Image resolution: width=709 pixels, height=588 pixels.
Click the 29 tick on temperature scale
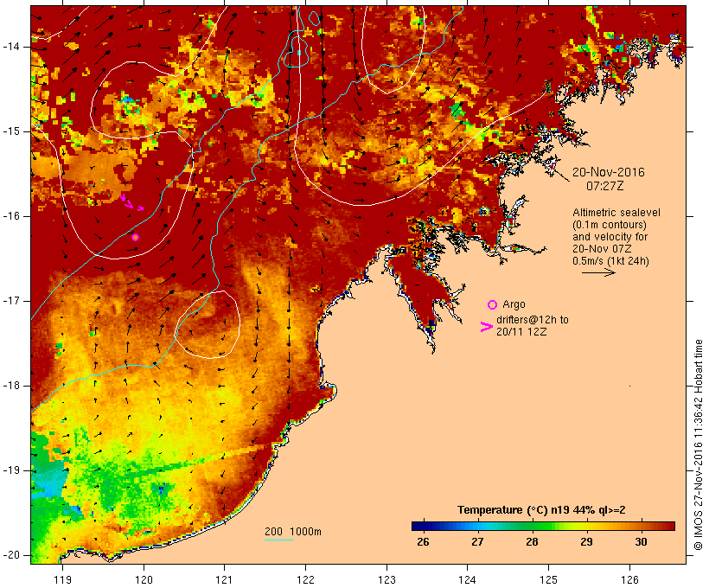(586, 542)
